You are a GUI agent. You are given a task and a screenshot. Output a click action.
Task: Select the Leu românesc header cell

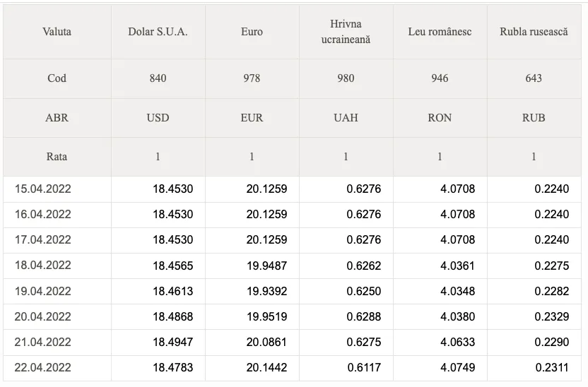pyautogui.click(x=440, y=32)
